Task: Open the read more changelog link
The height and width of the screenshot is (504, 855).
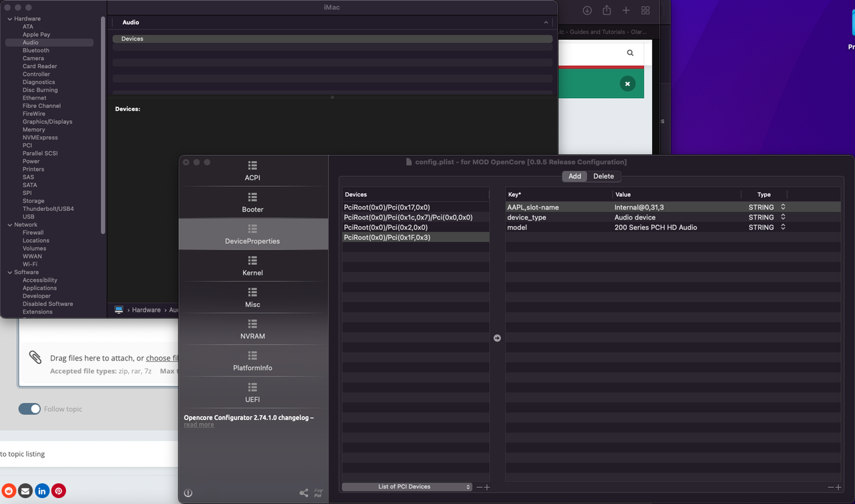Action: [199, 425]
